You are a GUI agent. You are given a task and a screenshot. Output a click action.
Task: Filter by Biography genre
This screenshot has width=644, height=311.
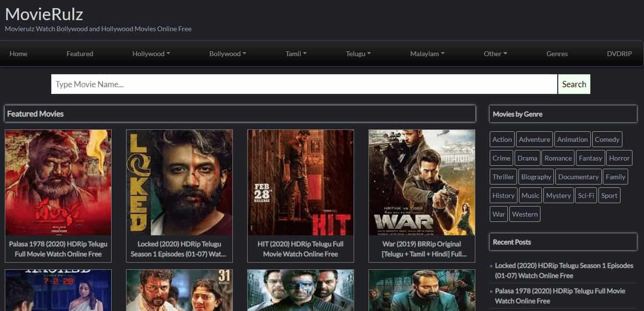pos(536,177)
